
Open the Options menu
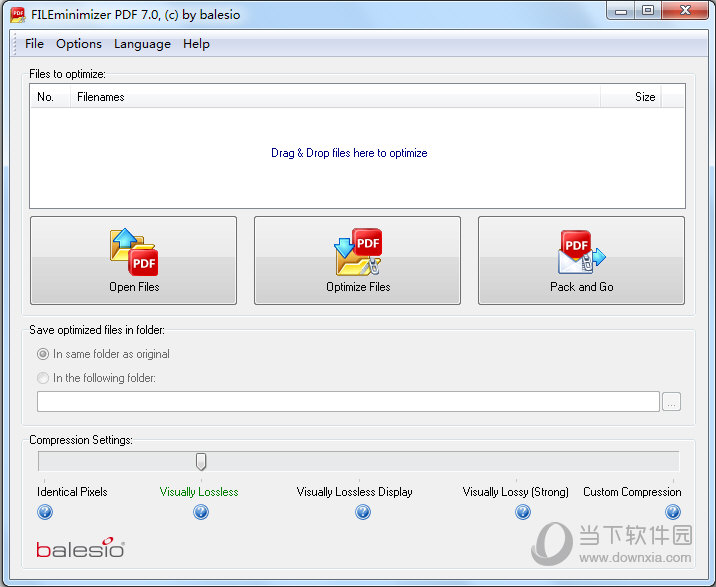79,44
